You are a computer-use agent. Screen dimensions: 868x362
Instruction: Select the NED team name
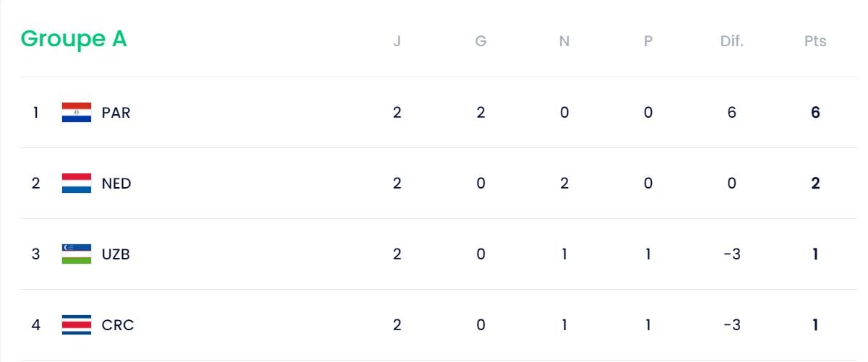coord(116,184)
